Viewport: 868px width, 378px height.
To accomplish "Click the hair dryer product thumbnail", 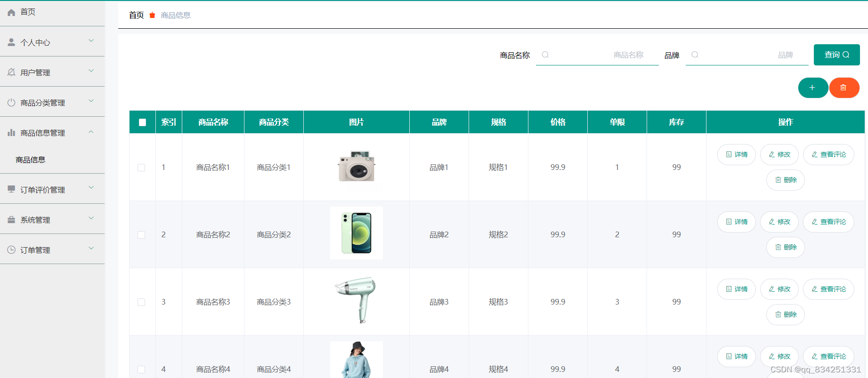I will 356,300.
